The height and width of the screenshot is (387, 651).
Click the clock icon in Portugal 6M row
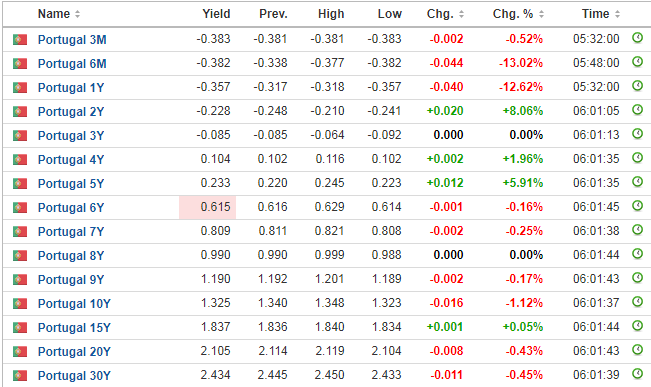[x=637, y=62]
